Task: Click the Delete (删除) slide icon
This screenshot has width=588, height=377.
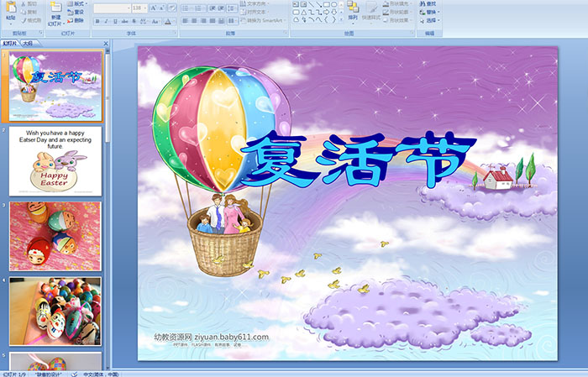Action: pyautogui.click(x=71, y=20)
